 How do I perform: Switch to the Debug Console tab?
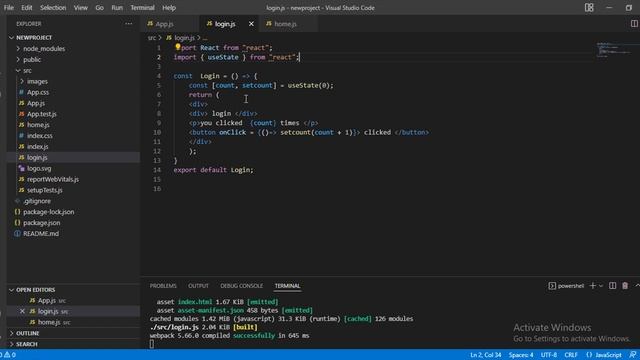[242, 286]
